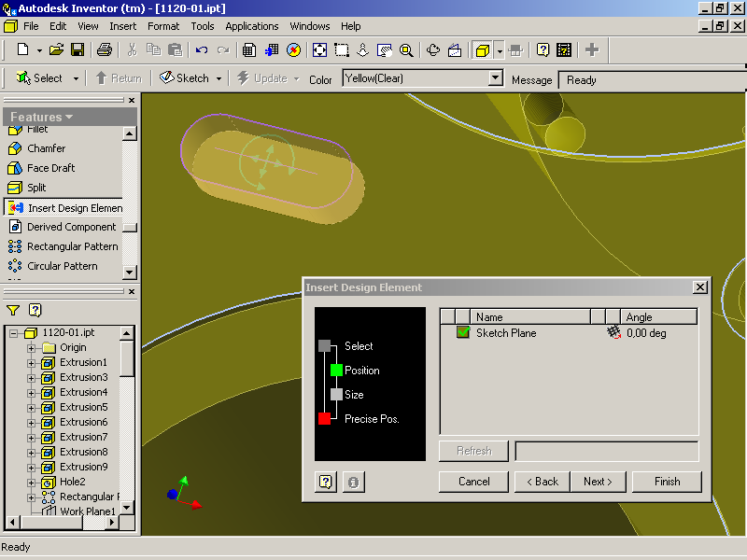Open a file using the folder icon
The image size is (747, 560).
[56, 49]
